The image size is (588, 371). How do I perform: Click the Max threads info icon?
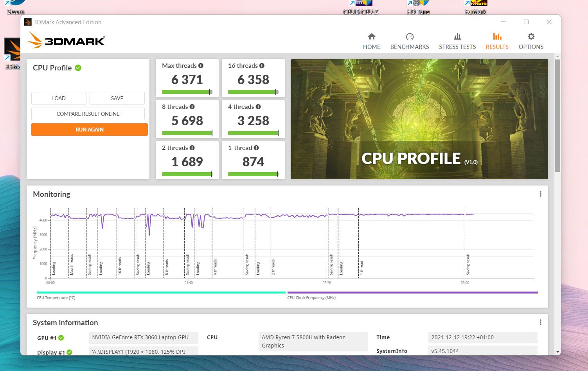pyautogui.click(x=201, y=66)
